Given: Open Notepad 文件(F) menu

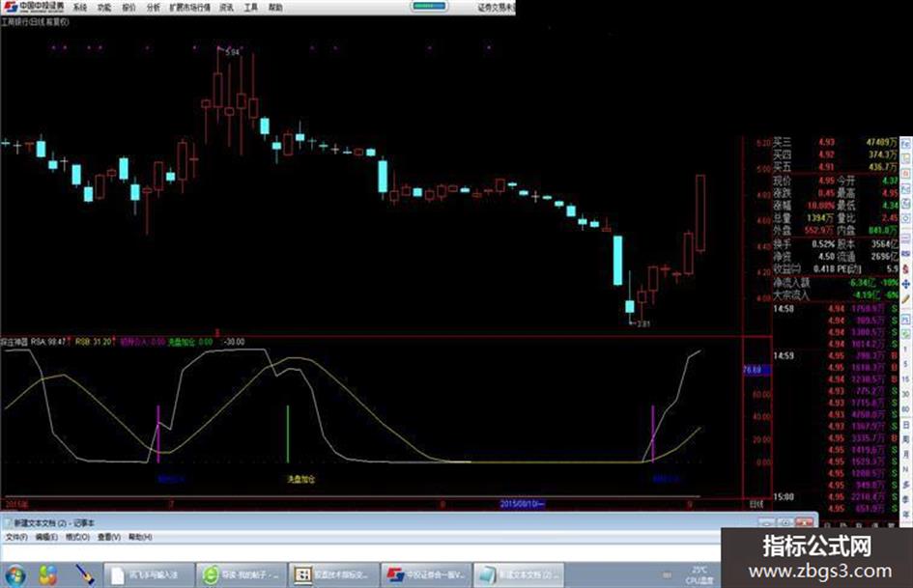Looking at the screenshot, I should pyautogui.click(x=16, y=537).
